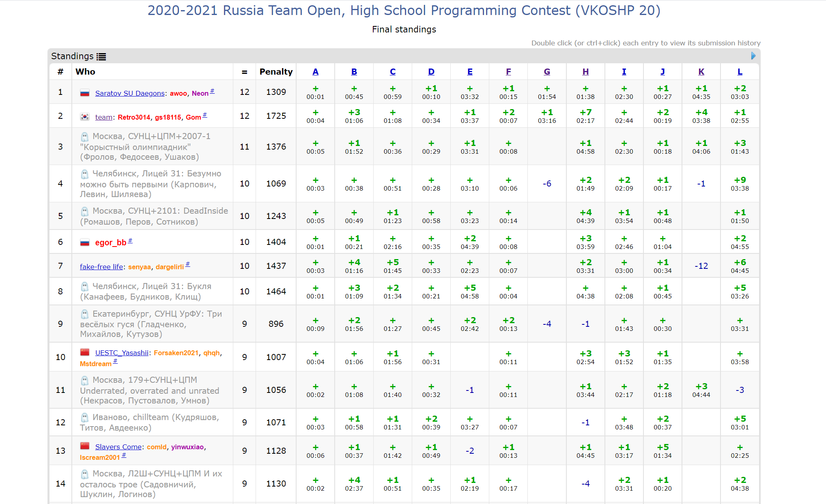Open the contest title link at top
This screenshot has height=504, width=826.
click(404, 10)
